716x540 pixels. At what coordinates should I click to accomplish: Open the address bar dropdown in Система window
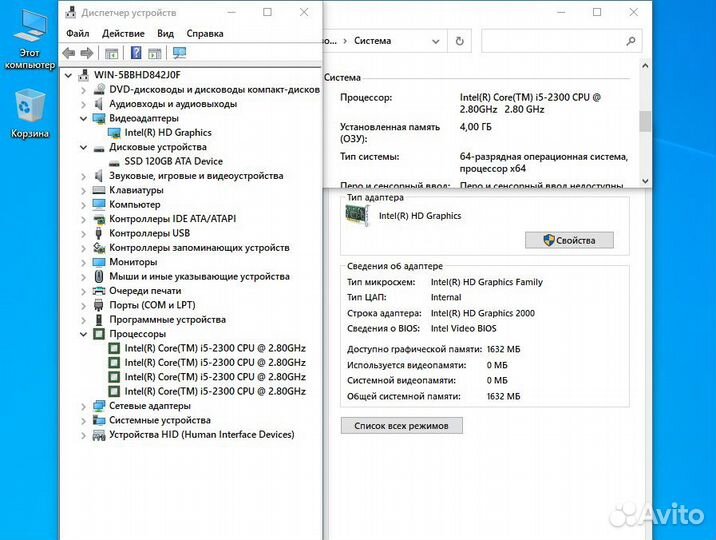tap(436, 42)
